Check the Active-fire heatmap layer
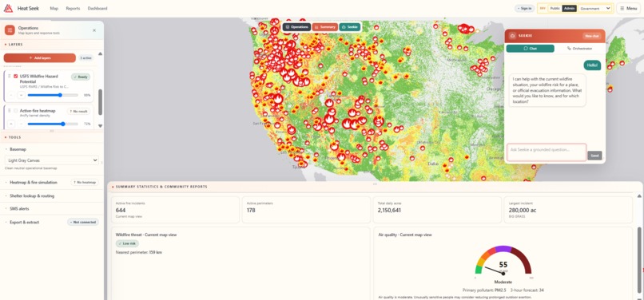The height and width of the screenshot is (300, 644). coord(16,111)
